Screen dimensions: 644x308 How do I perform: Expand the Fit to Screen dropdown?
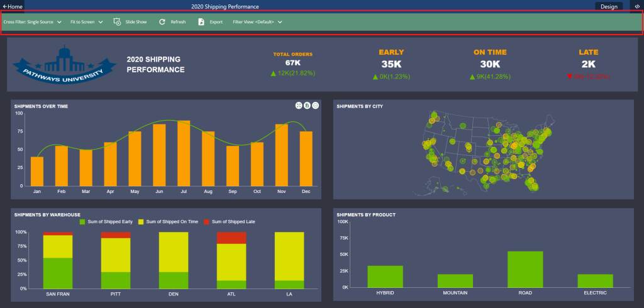tap(86, 22)
